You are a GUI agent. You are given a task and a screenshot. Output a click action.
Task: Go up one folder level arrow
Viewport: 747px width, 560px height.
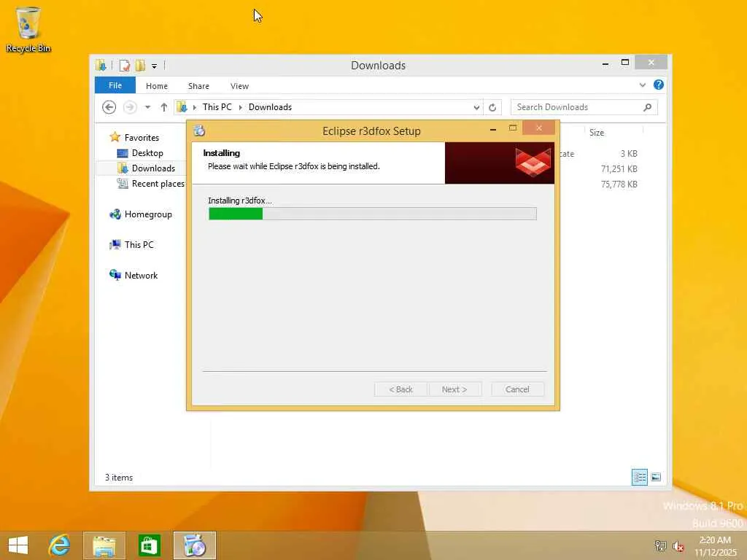(164, 107)
